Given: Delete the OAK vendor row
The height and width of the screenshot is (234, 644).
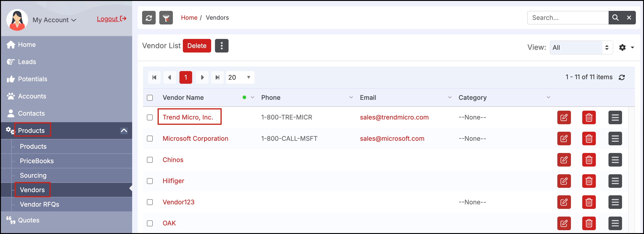Looking at the screenshot, I should point(589,223).
